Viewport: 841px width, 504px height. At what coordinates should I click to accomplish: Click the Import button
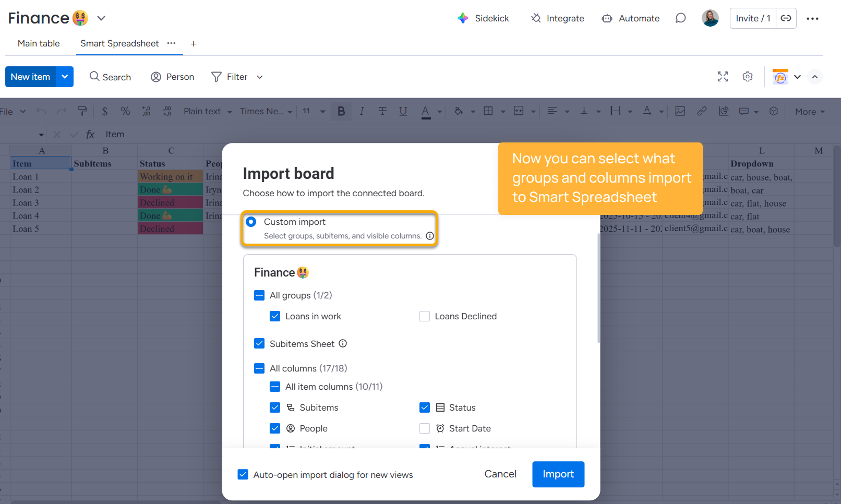(558, 474)
